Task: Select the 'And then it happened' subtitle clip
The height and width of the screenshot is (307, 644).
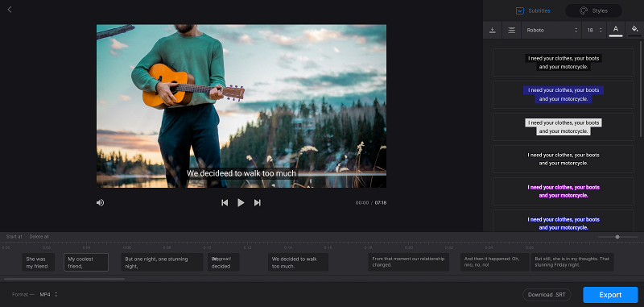Action: coord(494,262)
